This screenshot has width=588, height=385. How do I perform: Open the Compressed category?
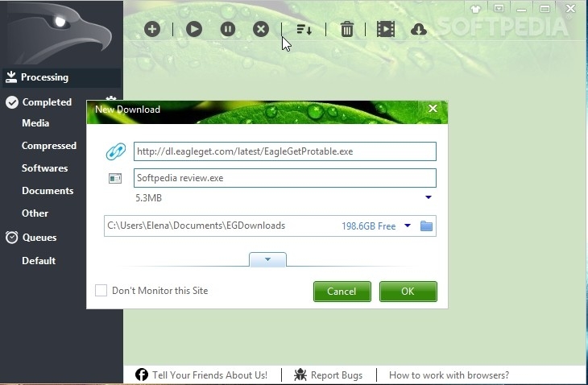[x=49, y=146]
